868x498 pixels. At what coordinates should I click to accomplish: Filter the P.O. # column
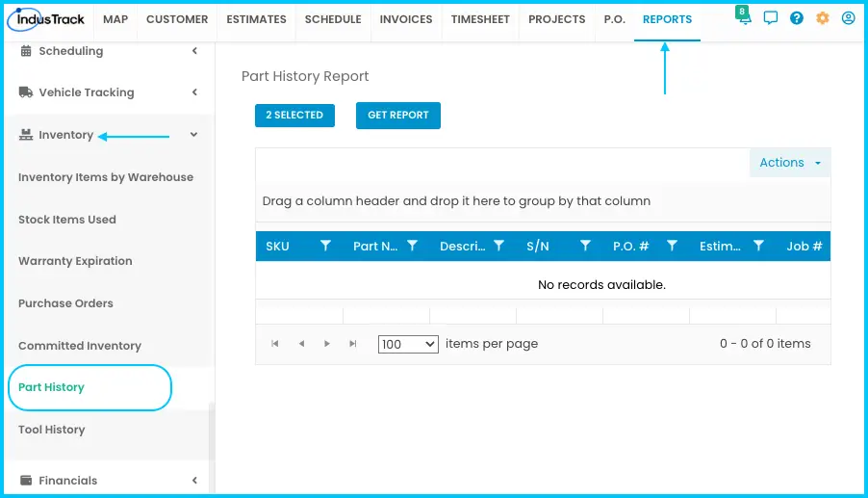pos(672,246)
